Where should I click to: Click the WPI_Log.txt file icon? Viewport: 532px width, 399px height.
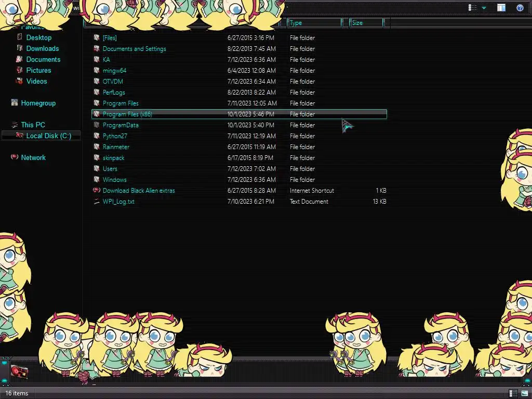click(x=97, y=201)
